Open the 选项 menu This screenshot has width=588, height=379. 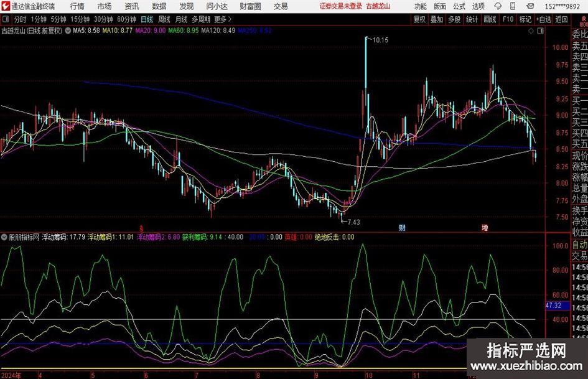click(478, 6)
